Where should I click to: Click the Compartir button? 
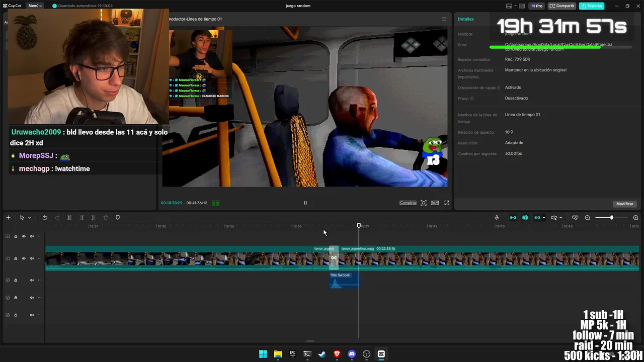562,6
